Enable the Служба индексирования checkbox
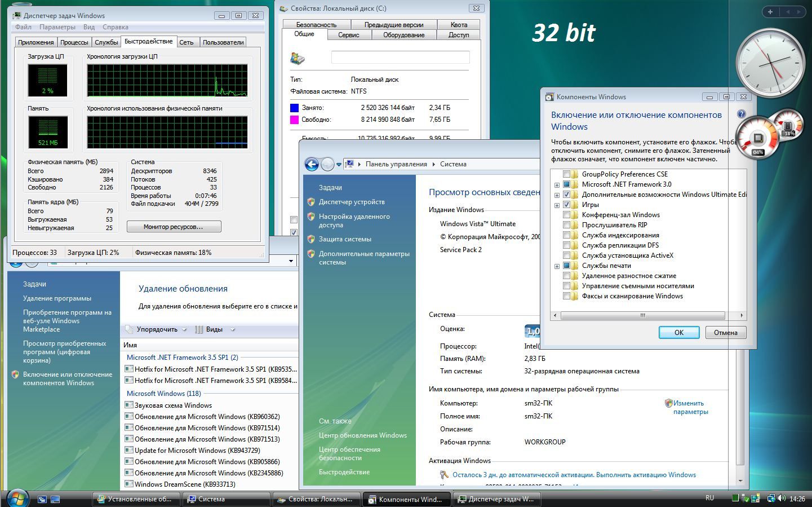 pos(566,235)
